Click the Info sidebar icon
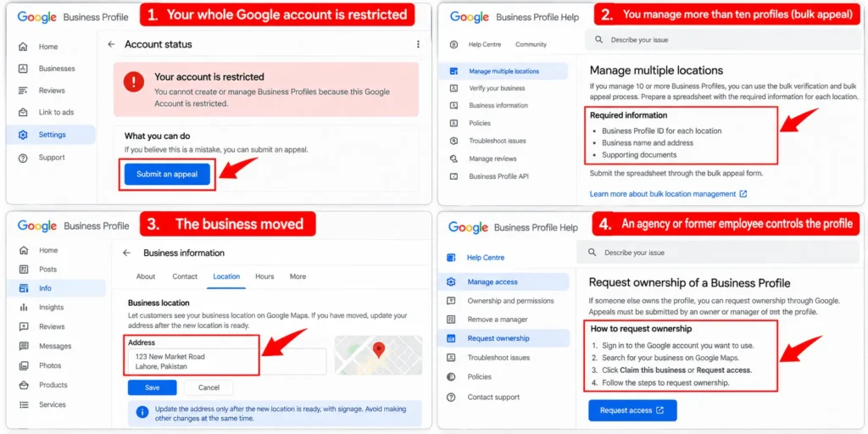868x434 pixels. pos(23,288)
